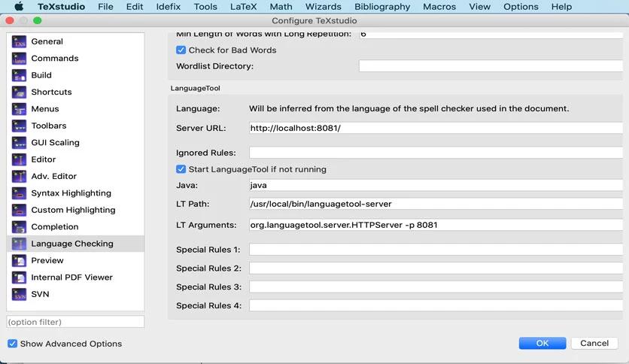Disable Start LanguageTool if not running
629x364 pixels.
click(181, 168)
